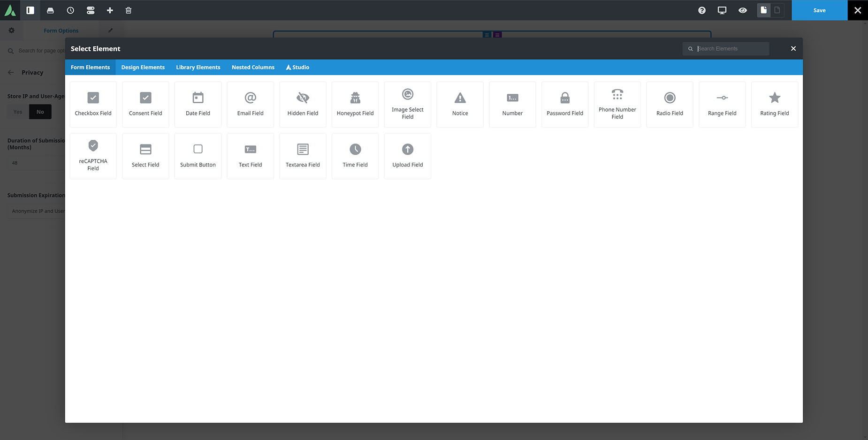Select the Time Field element
Screen dimensions: 868x440
pos(355,156)
